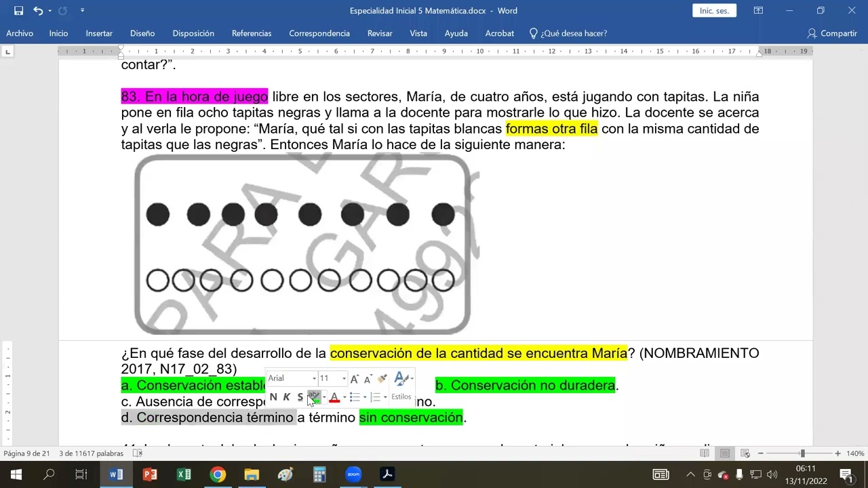
Task: Click the tab stop selector beside the ruler
Action: click(7, 52)
